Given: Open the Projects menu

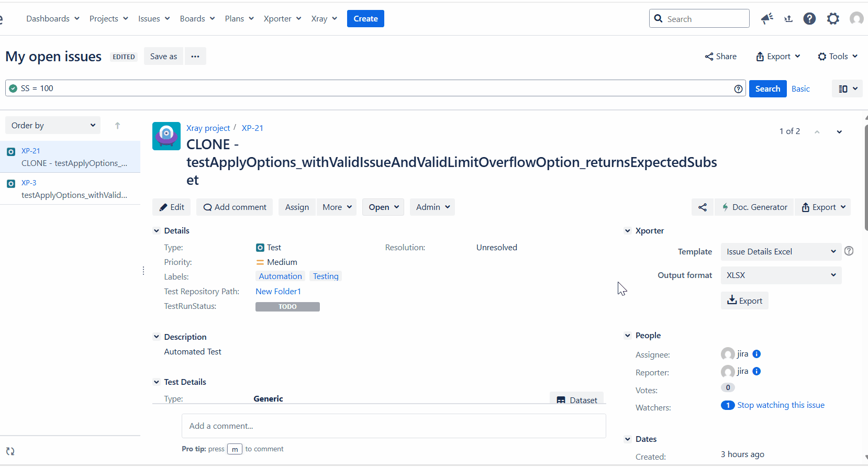Looking at the screenshot, I should click(109, 19).
